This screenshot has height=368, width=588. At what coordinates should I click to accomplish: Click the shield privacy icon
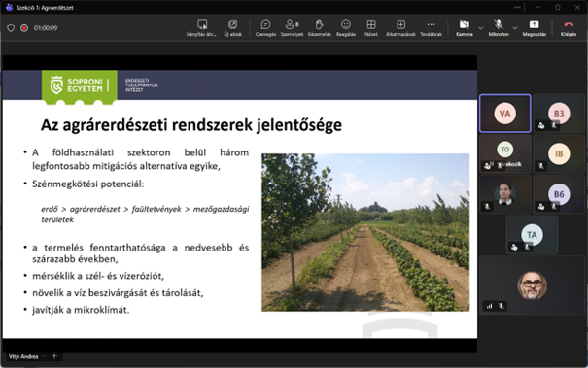(x=11, y=28)
